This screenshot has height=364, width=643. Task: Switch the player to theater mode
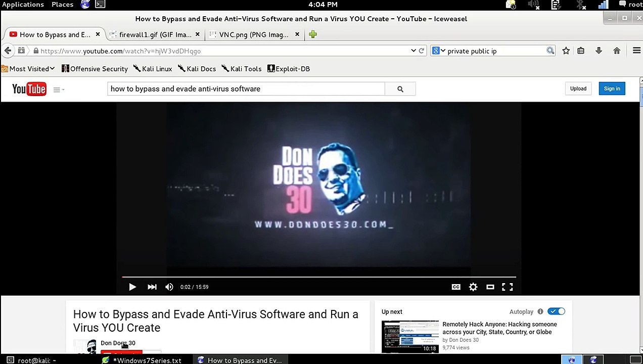pyautogui.click(x=490, y=287)
